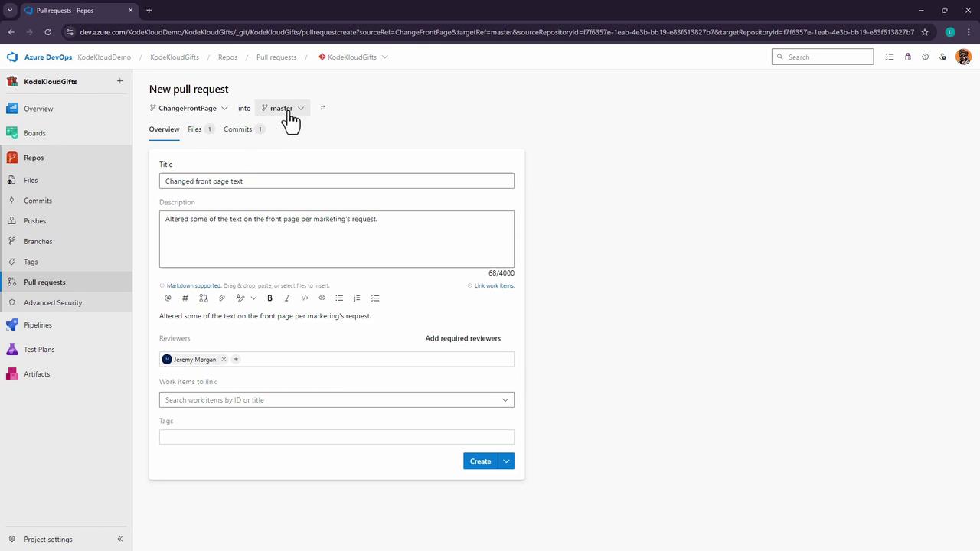
Task: Add another reviewer with the plus icon
Action: (236, 359)
